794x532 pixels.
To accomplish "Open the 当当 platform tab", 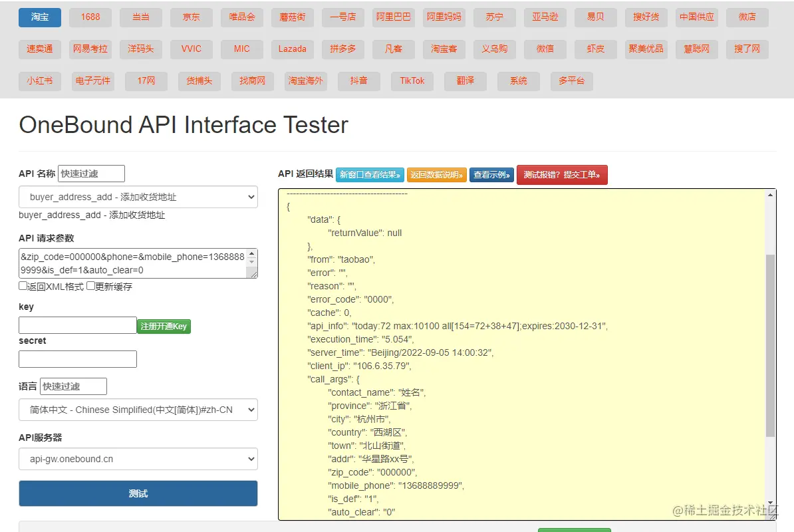I will click(x=141, y=17).
